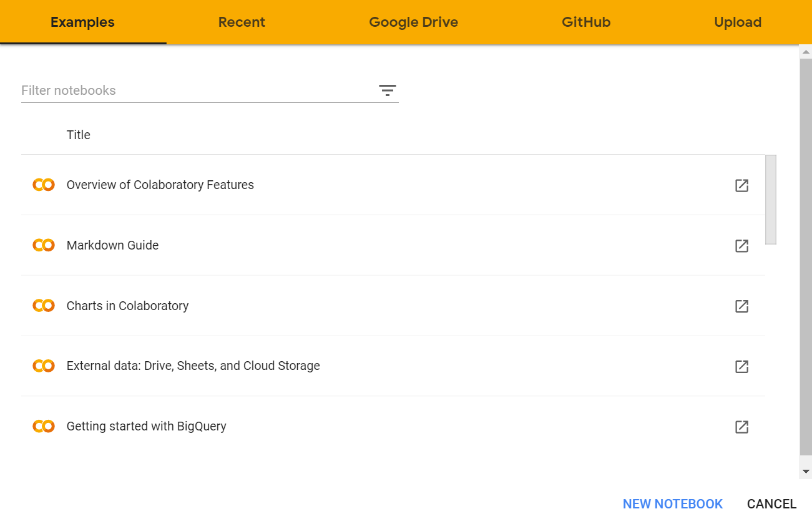Image resolution: width=812 pixels, height=524 pixels.
Task: Click the dialog scrollbar down arrow
Action: coord(806,472)
